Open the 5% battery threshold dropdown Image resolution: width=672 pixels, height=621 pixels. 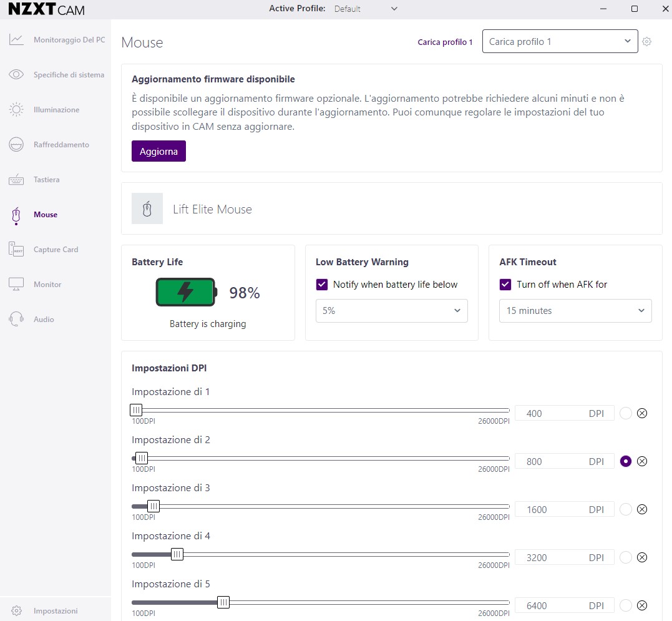[391, 311]
